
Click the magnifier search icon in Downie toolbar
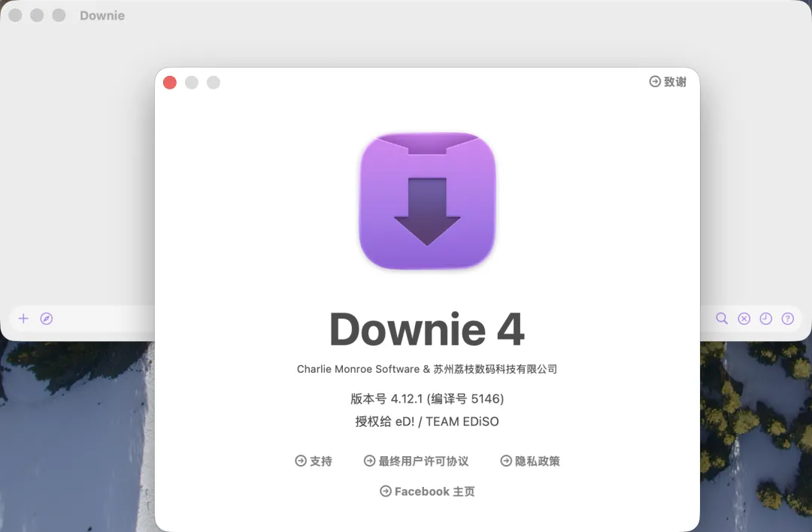pyautogui.click(x=722, y=319)
